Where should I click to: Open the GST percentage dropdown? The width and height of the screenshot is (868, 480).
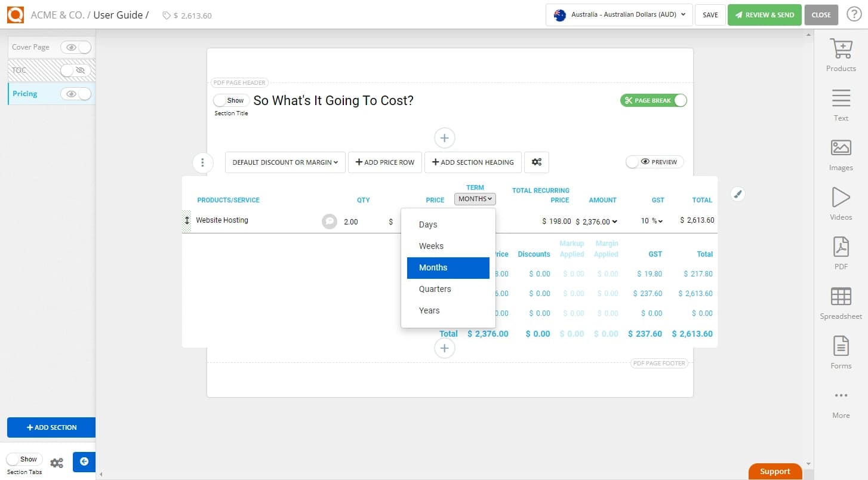click(x=652, y=220)
